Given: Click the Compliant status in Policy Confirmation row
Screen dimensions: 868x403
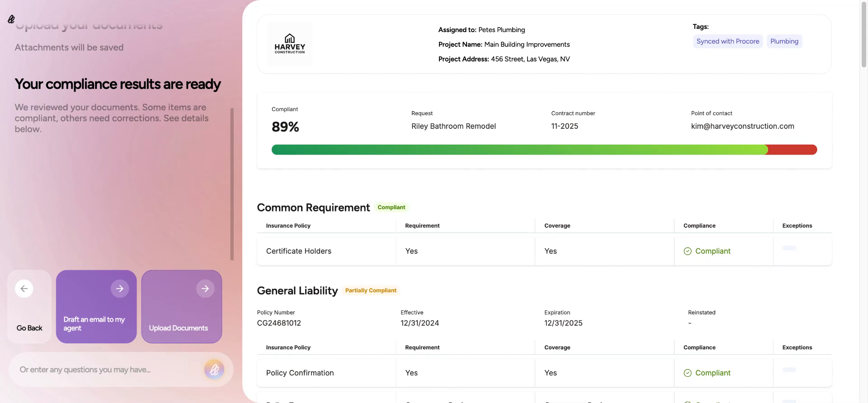Looking at the screenshot, I should tap(713, 373).
